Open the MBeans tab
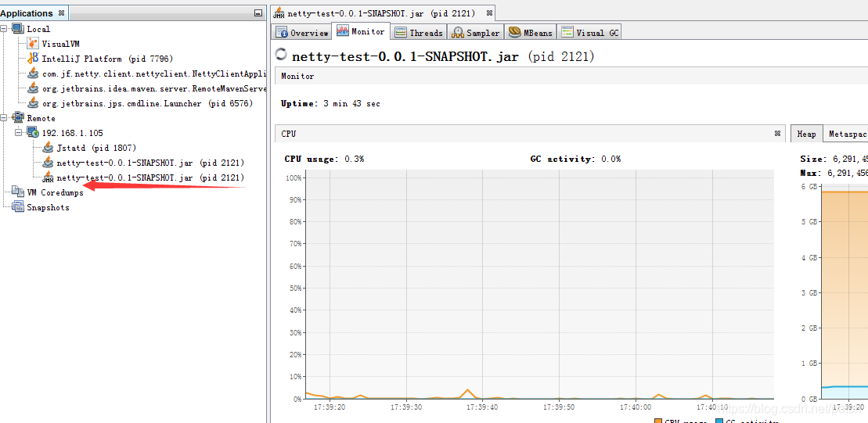 click(x=531, y=33)
